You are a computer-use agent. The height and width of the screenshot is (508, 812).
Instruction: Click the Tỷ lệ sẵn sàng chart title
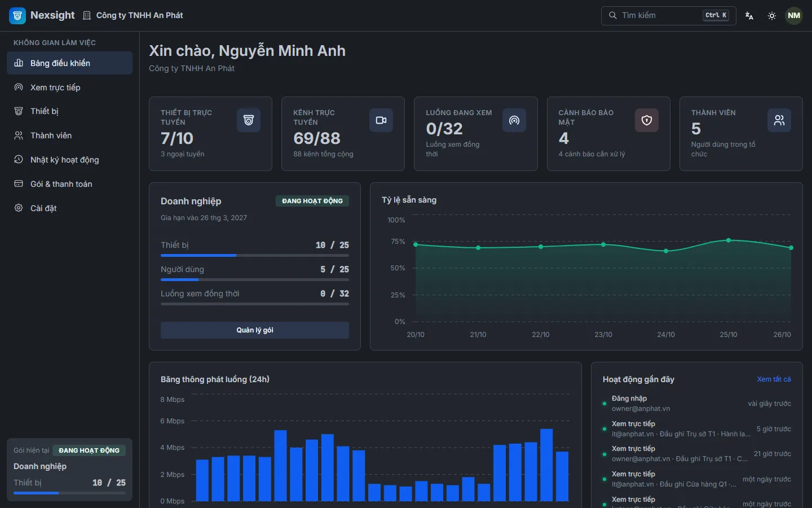(x=409, y=200)
